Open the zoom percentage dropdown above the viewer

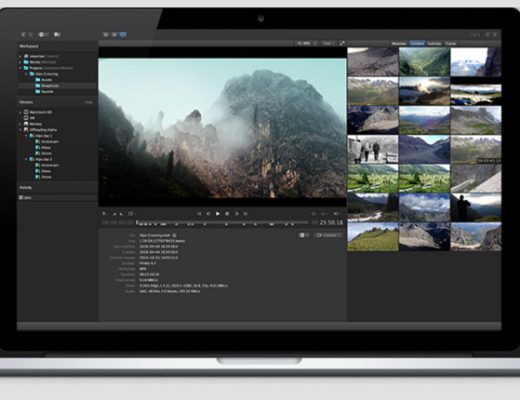(307, 43)
